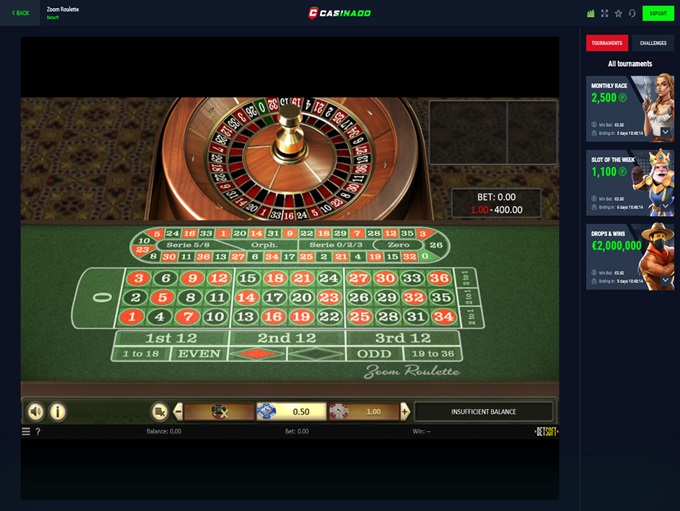The height and width of the screenshot is (511, 680).
Task: Open the hamburger menu below the game
Action: coord(26,431)
